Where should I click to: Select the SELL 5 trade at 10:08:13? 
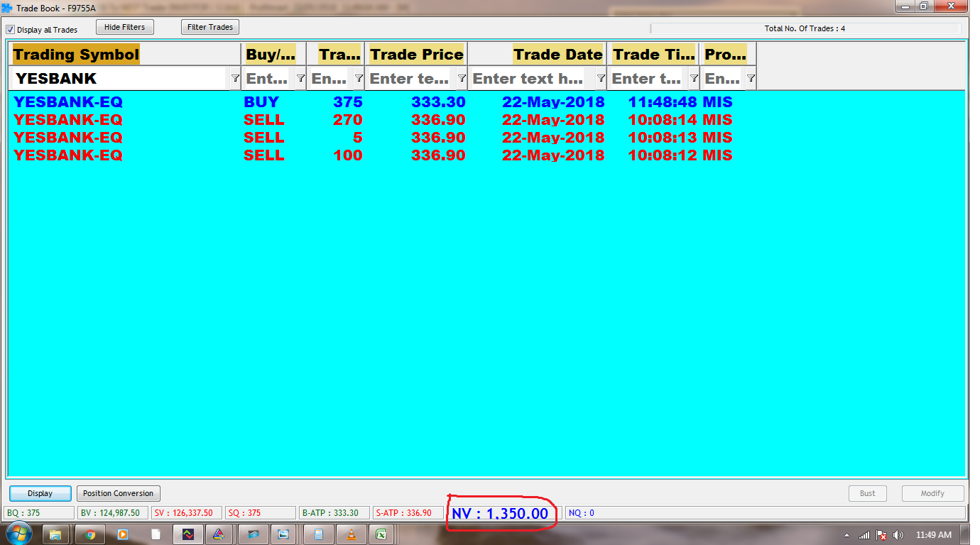coord(486,138)
